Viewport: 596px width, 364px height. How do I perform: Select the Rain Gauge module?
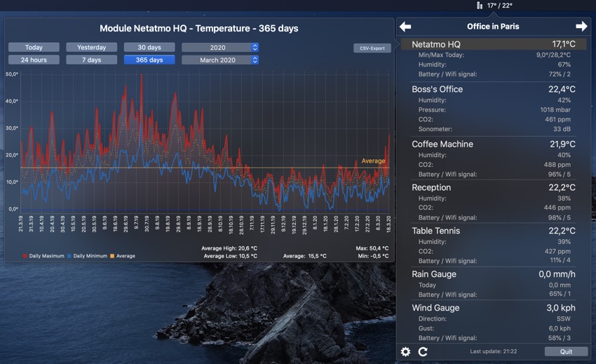click(494, 274)
